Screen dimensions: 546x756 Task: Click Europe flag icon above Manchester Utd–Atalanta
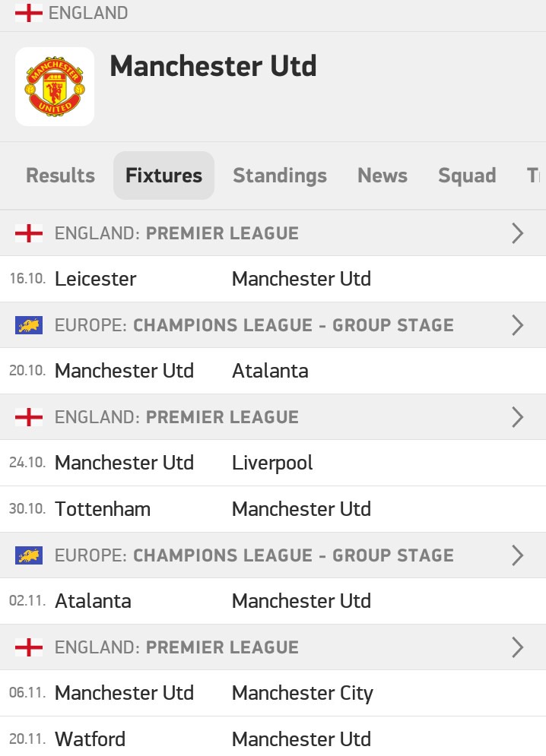click(28, 325)
